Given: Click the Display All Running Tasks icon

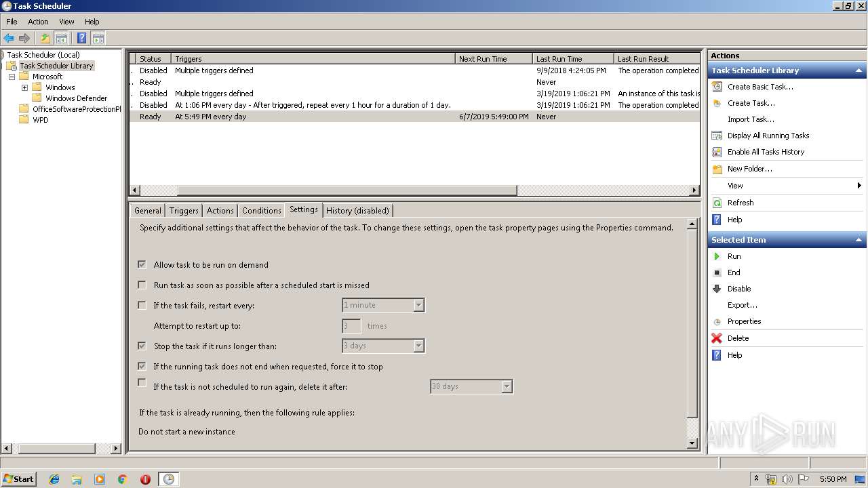Looking at the screenshot, I should pos(717,136).
